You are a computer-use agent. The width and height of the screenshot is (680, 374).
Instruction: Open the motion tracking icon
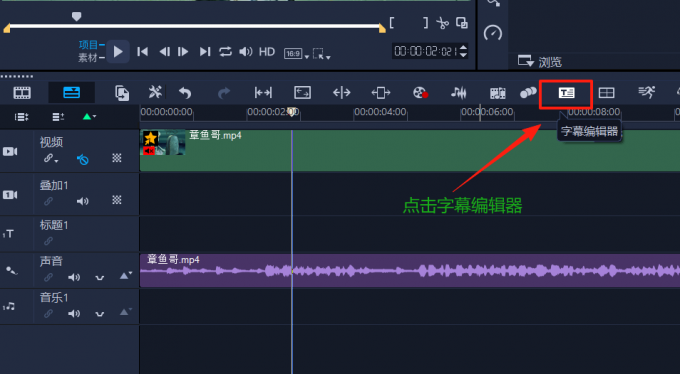528,92
